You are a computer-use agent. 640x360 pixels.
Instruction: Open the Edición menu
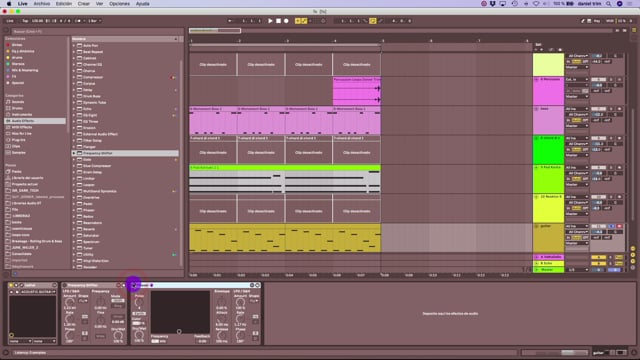64,4
